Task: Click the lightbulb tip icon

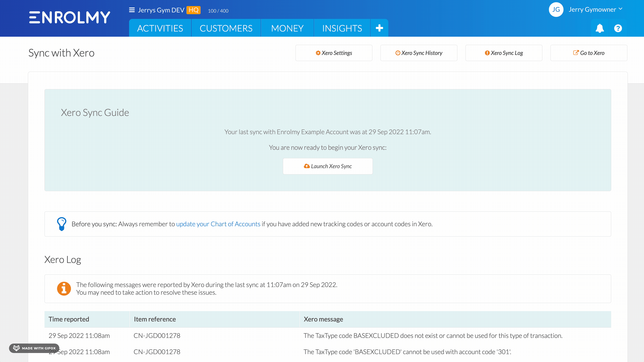Action: [x=62, y=224]
